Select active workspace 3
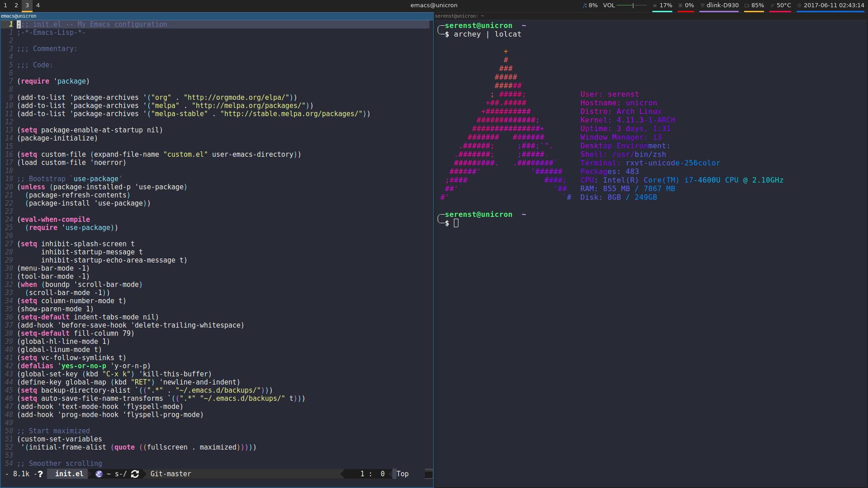 point(27,5)
